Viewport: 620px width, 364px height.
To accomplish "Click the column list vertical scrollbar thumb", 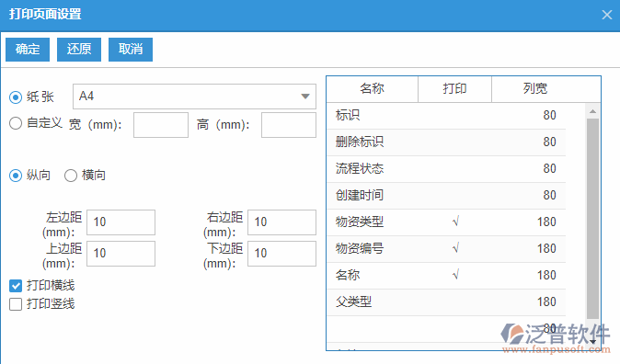I will 592,219.
